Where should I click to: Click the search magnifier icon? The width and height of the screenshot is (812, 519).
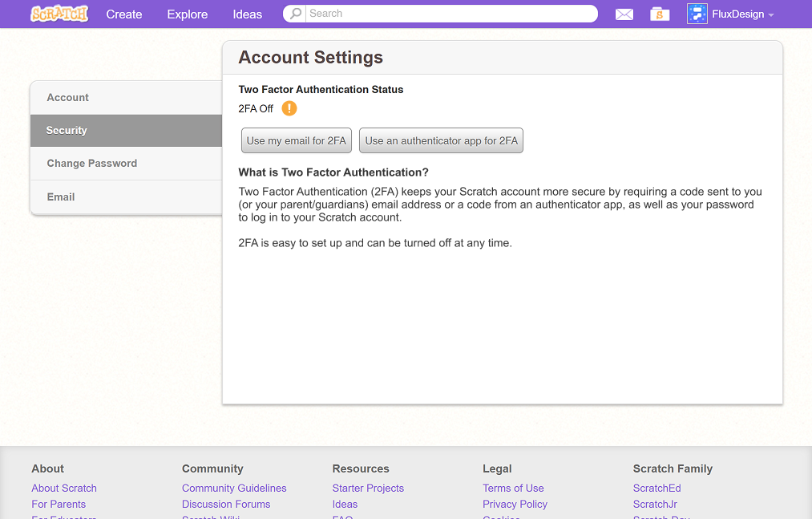(x=296, y=14)
